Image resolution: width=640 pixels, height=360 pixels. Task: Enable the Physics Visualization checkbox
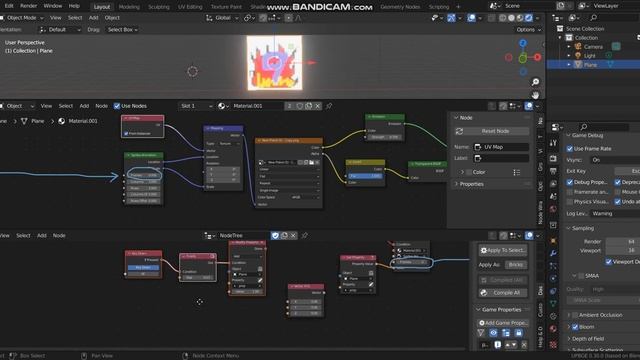click(x=570, y=202)
